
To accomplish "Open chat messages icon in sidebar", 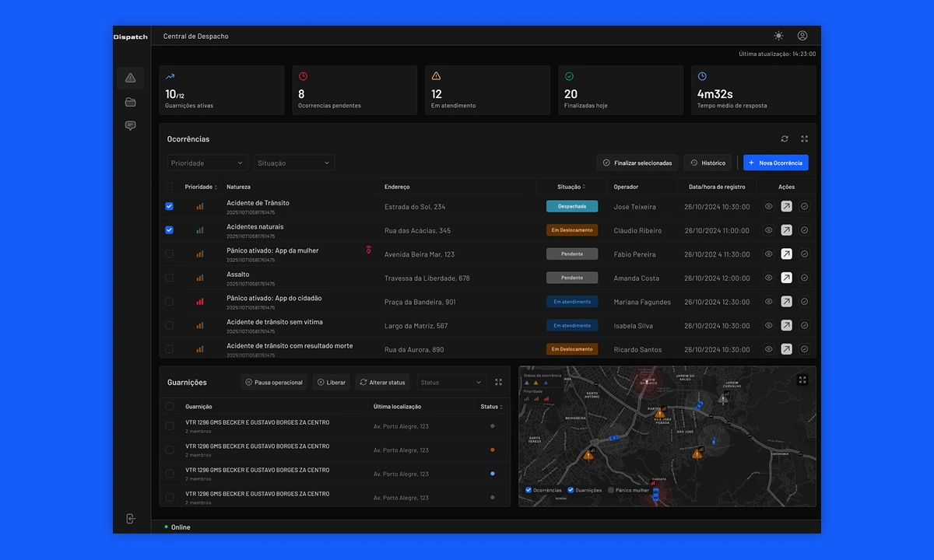I will (130, 126).
